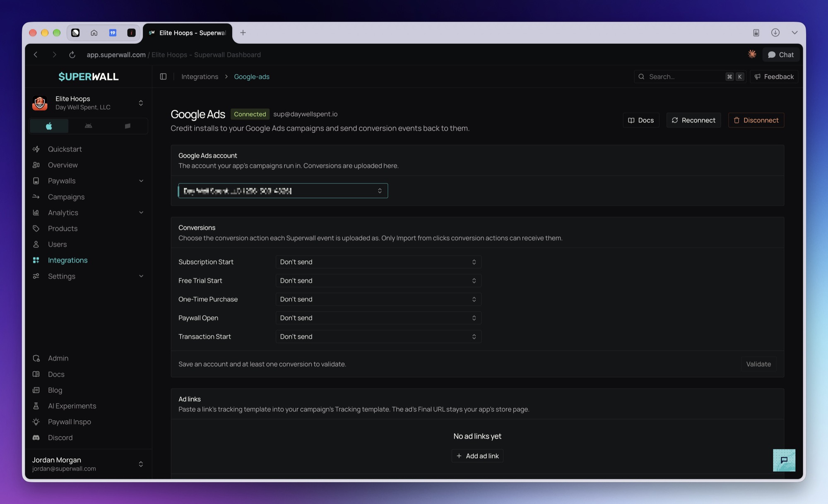The height and width of the screenshot is (504, 828).
Task: Expand the Analytics submenu
Action: click(x=141, y=213)
